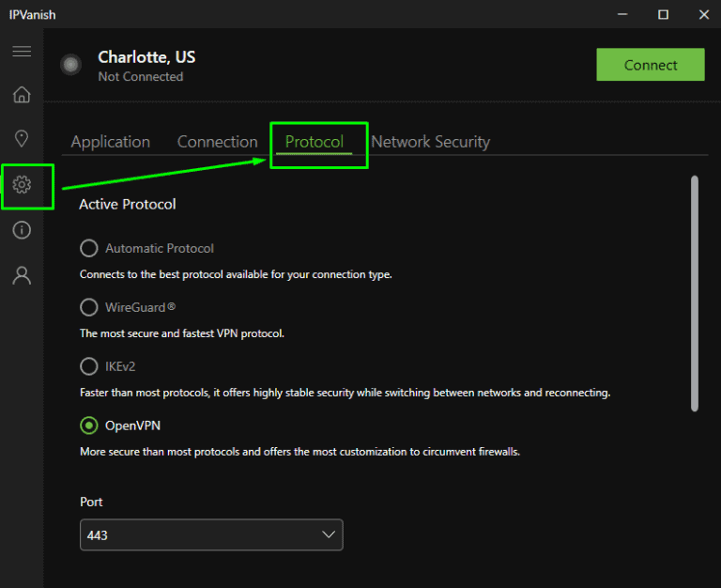
Task: Minimize the IPVanish window
Action: (x=621, y=14)
